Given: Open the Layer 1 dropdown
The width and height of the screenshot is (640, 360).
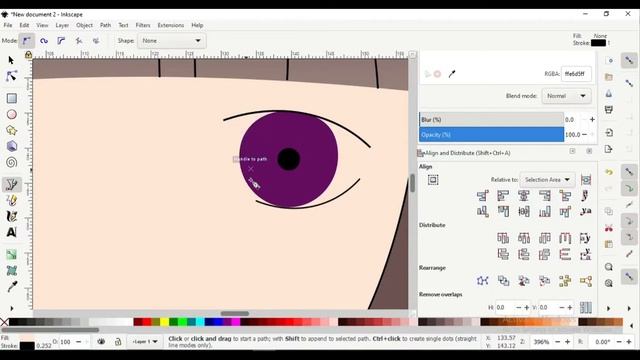Looking at the screenshot, I should [x=144, y=342].
